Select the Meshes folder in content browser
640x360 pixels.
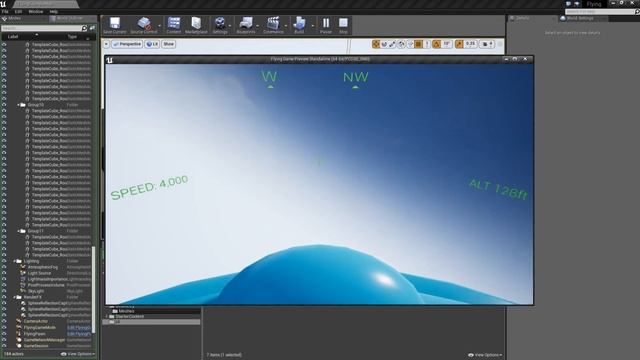(126, 311)
